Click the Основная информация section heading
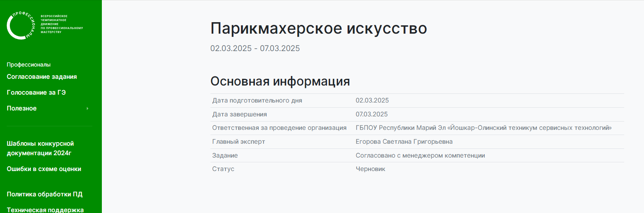This screenshot has width=644, height=213. click(x=280, y=81)
